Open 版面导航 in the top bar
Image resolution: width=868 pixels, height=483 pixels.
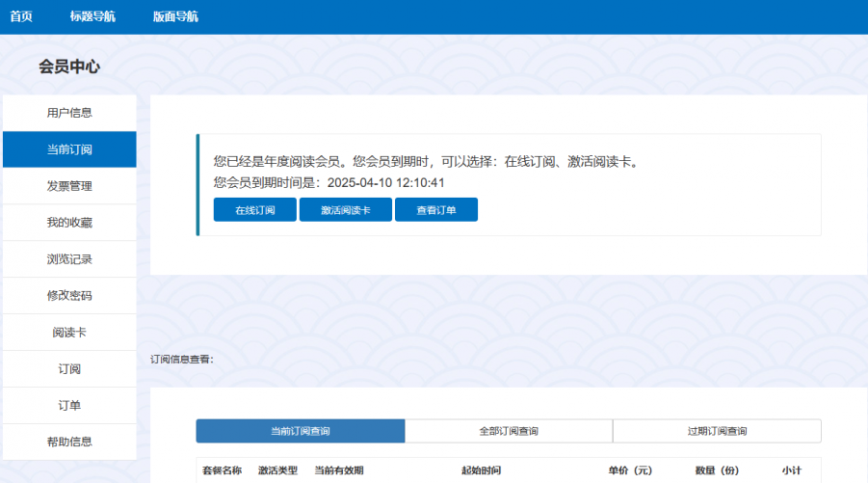click(x=175, y=16)
